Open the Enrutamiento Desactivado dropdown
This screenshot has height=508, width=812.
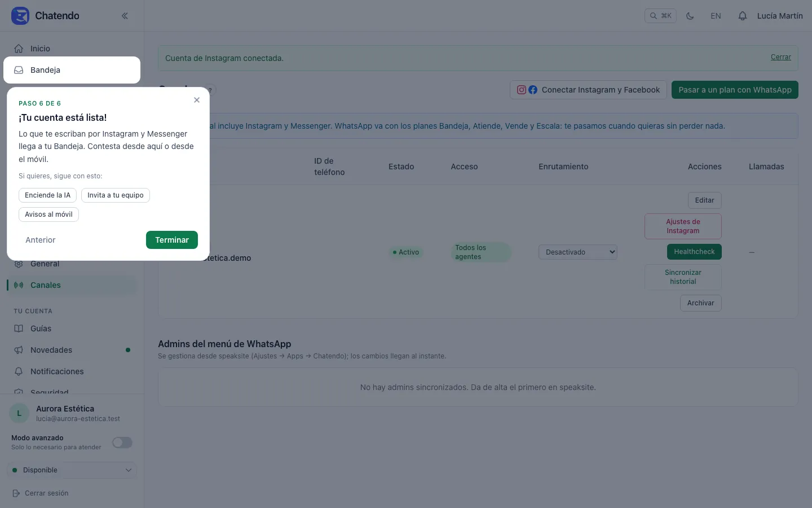578,252
